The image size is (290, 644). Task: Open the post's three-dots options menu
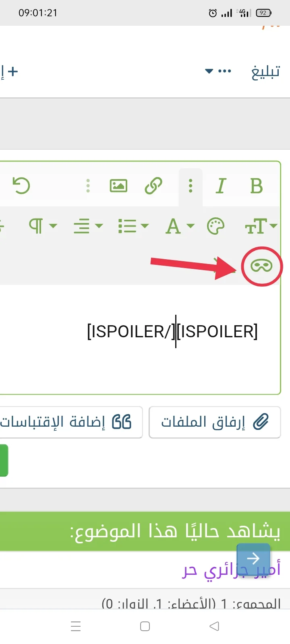coord(219,72)
